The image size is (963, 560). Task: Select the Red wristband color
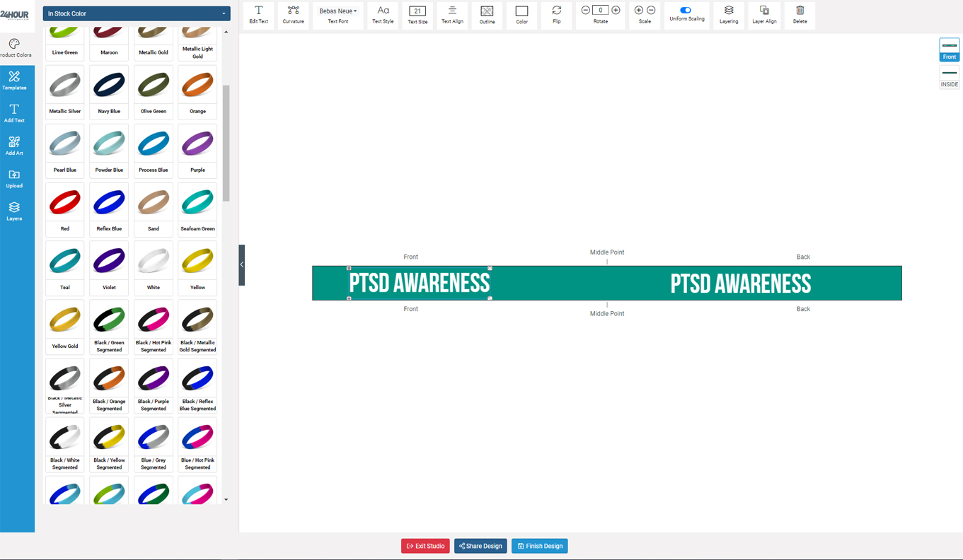[x=65, y=209]
